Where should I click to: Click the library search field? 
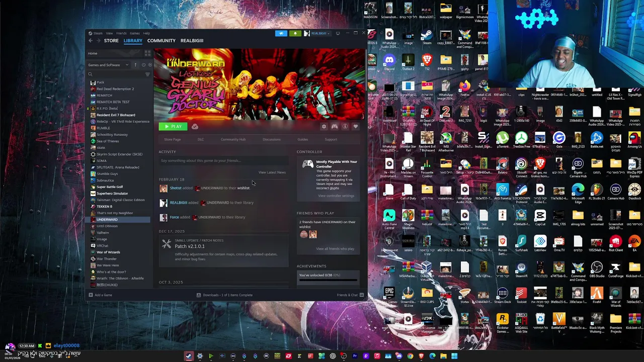[x=119, y=74]
